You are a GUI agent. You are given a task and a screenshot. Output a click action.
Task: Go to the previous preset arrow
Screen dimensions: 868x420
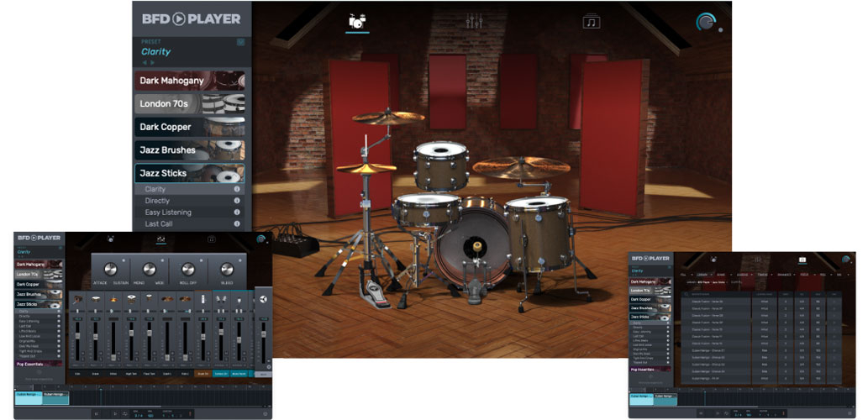(144, 62)
